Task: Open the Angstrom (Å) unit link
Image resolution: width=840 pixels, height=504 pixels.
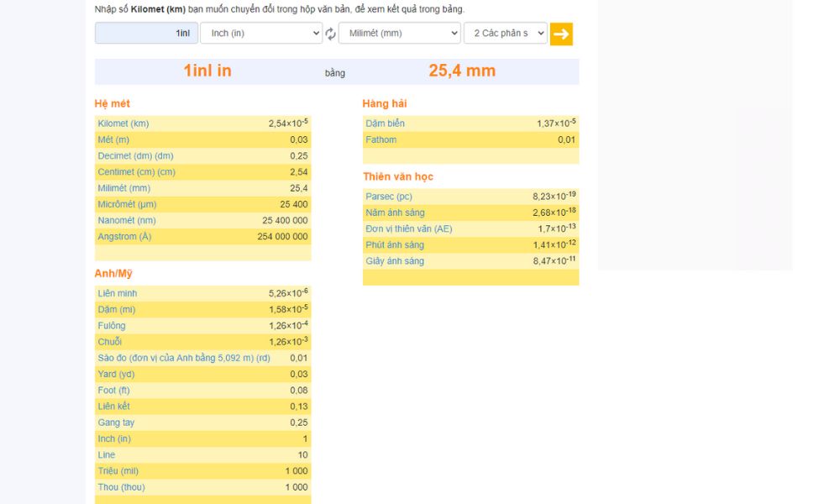Action: click(124, 237)
